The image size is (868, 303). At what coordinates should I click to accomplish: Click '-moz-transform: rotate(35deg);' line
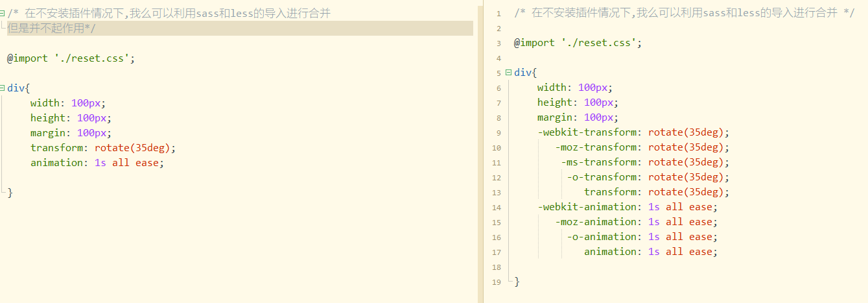coord(642,147)
